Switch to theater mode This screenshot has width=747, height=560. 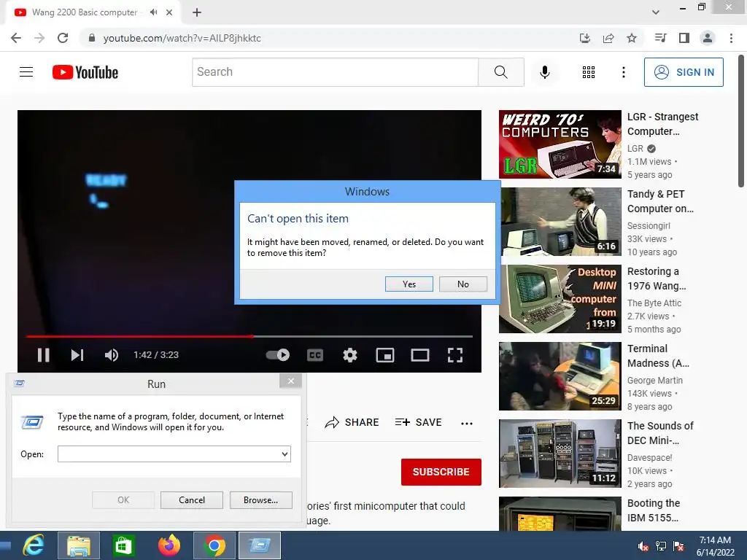click(420, 355)
